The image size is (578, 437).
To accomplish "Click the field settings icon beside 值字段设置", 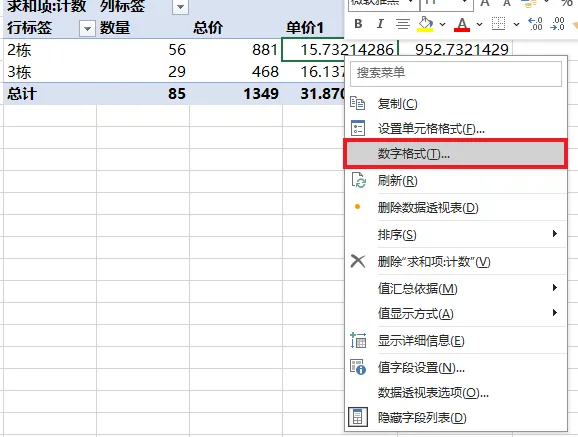I will coord(358,367).
